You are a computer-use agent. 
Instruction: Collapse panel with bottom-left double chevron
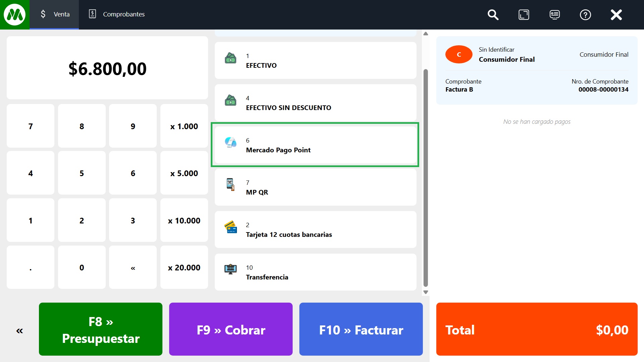pos(19,331)
